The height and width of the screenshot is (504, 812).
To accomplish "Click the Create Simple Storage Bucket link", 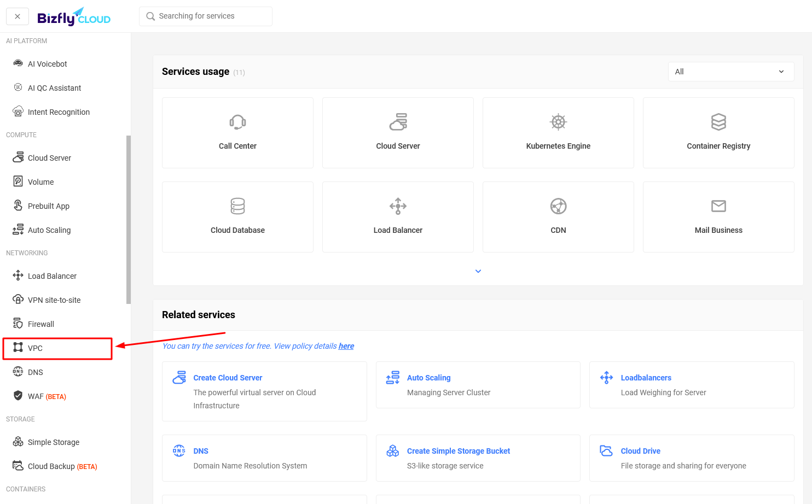I will (459, 451).
